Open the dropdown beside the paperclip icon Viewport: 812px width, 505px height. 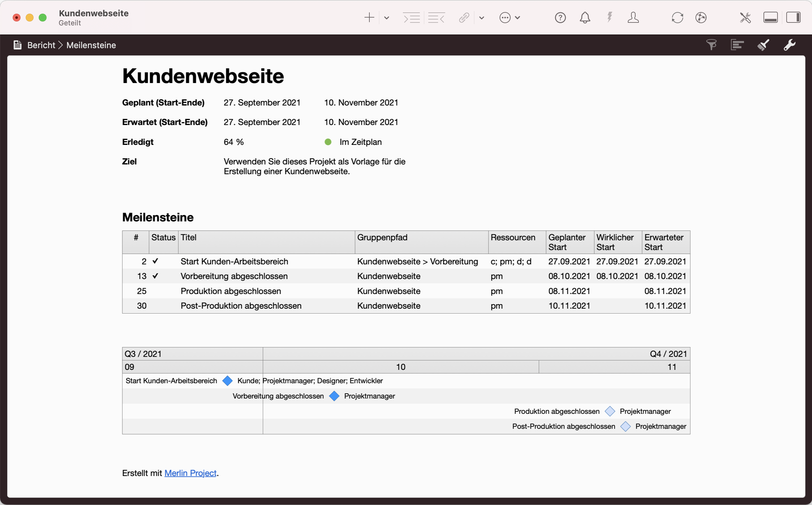[482, 17]
